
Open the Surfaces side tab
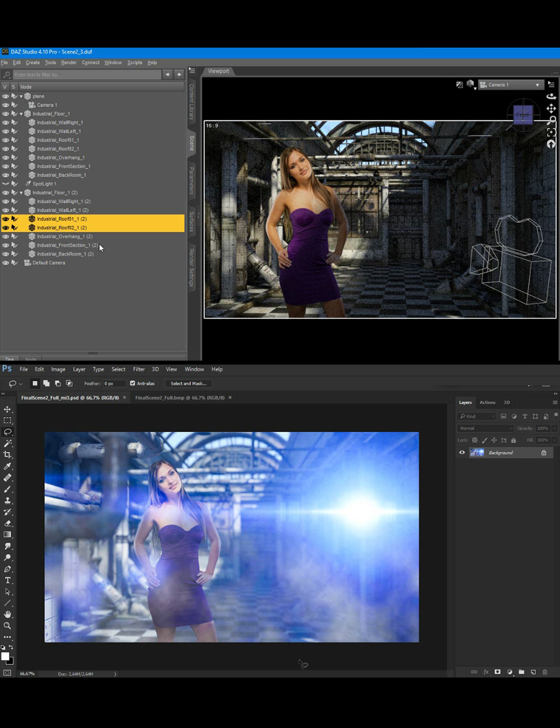pyautogui.click(x=192, y=222)
